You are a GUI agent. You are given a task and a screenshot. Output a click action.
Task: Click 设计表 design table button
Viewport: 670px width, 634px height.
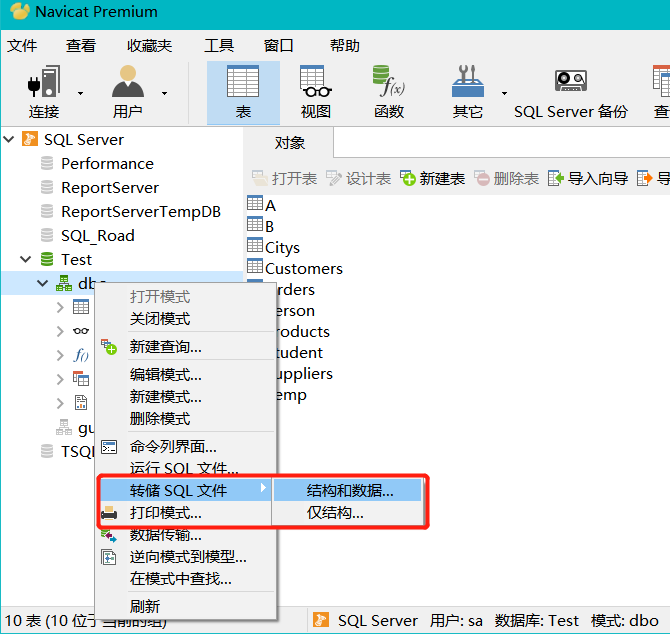click(358, 179)
